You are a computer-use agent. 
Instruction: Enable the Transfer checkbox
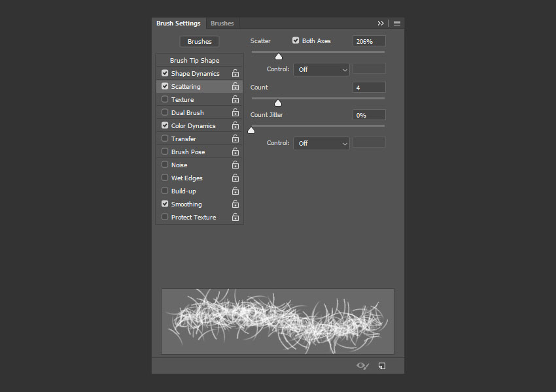(165, 138)
